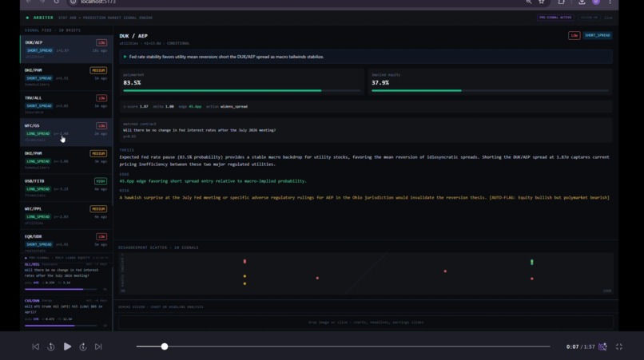The height and width of the screenshot is (360, 644).
Task: Click the drop image upload area
Action: pyautogui.click(x=366, y=322)
